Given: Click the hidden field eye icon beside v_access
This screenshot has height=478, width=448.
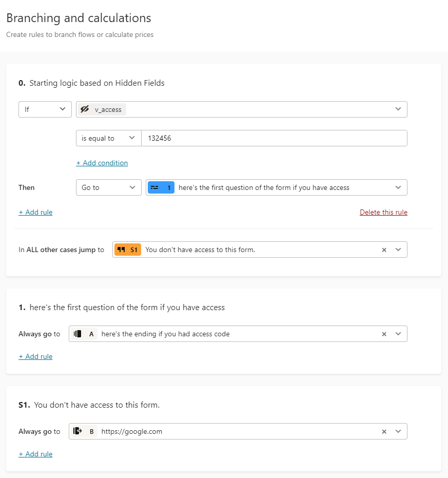Looking at the screenshot, I should coord(85,109).
